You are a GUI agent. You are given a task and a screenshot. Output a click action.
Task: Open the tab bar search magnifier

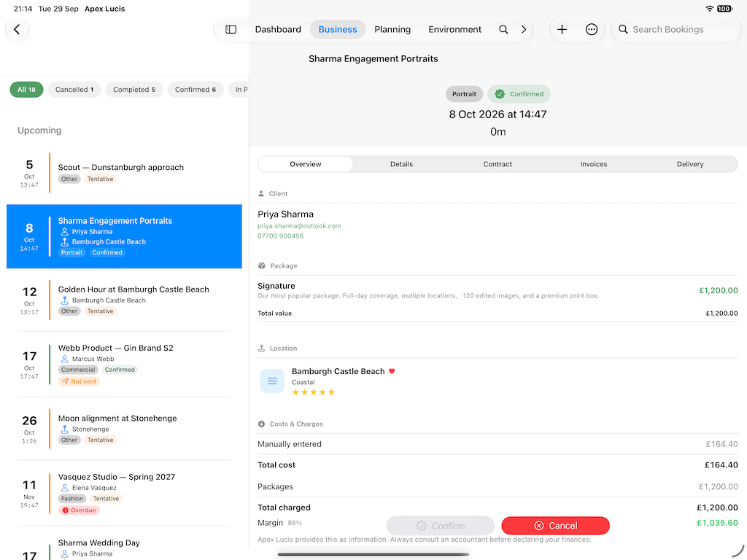click(x=503, y=29)
